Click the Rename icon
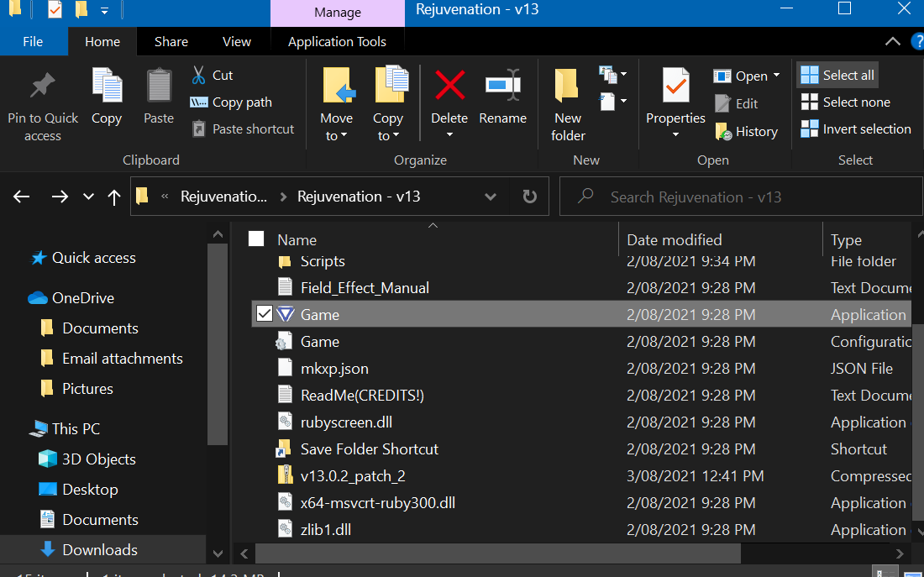The height and width of the screenshot is (577, 924). (x=502, y=86)
